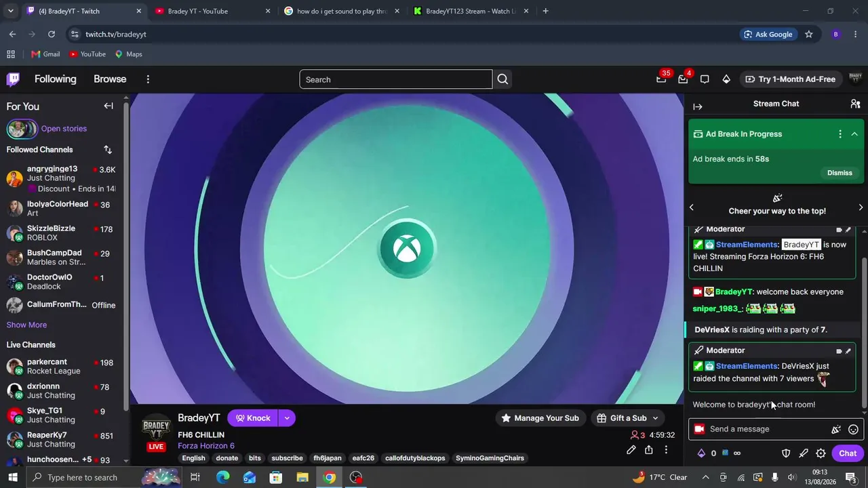Screen dimensions: 868x488
Task: Submit search with the magnifier button
Action: [x=502, y=79]
